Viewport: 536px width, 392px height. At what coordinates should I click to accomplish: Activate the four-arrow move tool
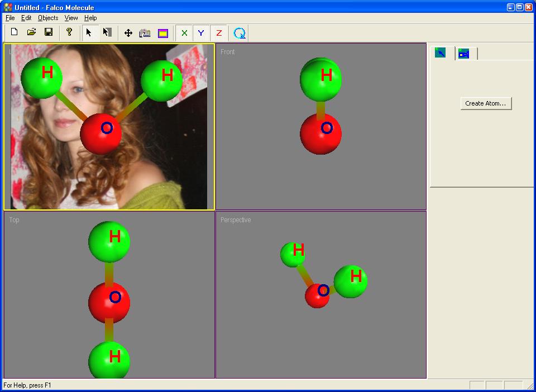[128, 33]
